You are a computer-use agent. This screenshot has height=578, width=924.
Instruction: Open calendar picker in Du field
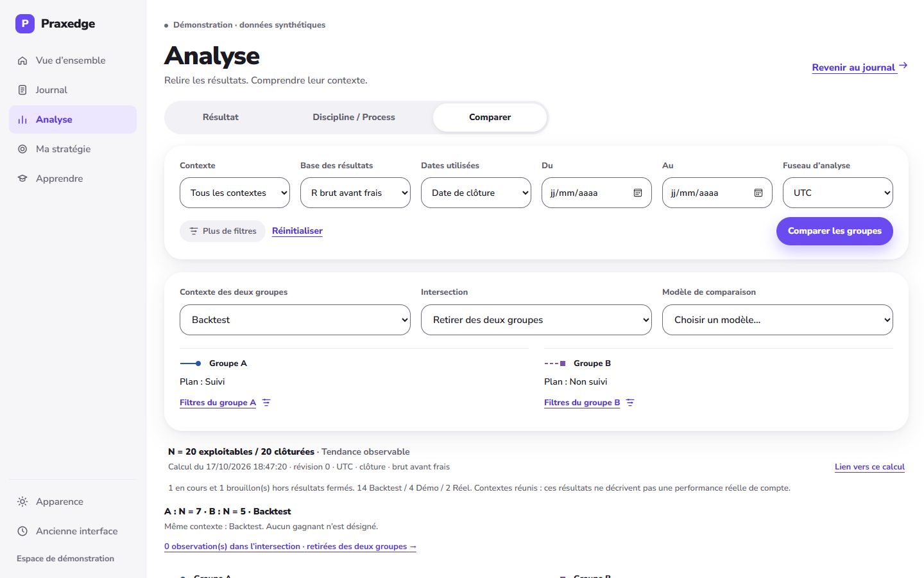638,193
